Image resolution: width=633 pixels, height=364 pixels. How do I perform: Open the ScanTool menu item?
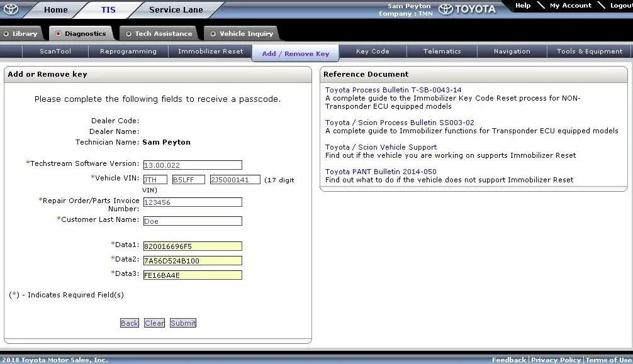(55, 52)
